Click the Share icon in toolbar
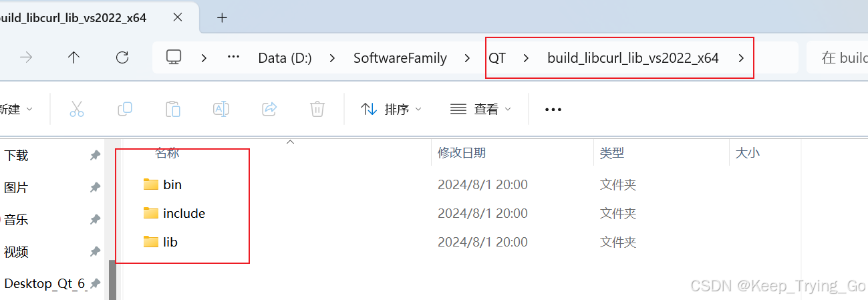 tap(270, 109)
